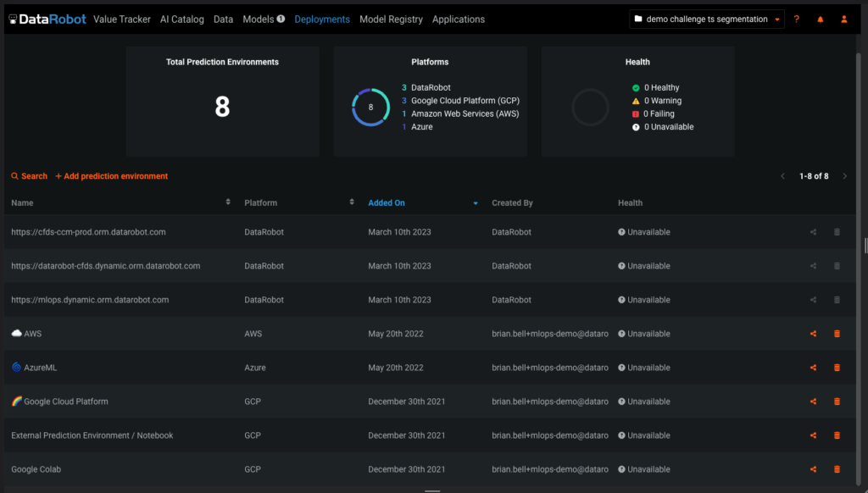Delete the Google Cloud Platform environment
Screen dimensions: 868x493
point(837,402)
